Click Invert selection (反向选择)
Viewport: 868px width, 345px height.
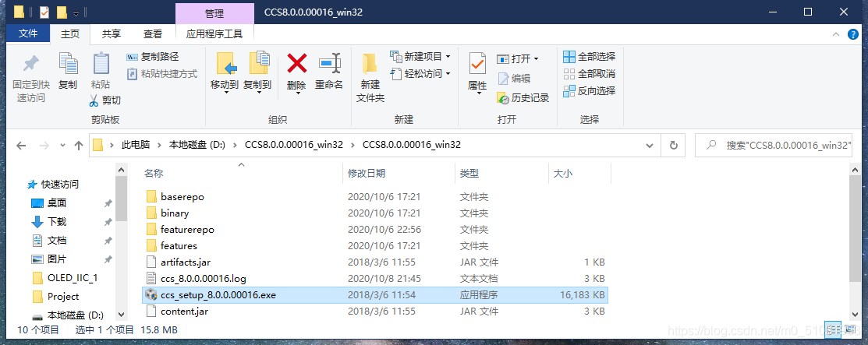[589, 90]
